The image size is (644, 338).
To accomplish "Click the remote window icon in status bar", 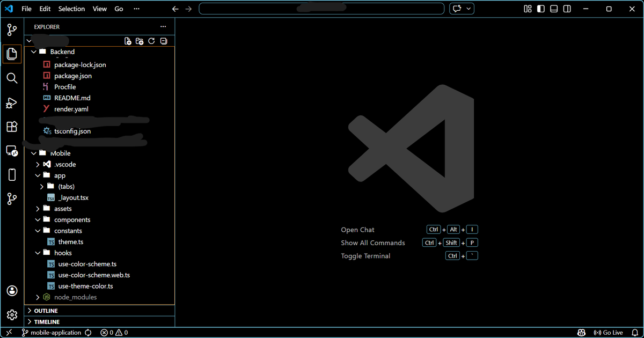I will point(9,333).
